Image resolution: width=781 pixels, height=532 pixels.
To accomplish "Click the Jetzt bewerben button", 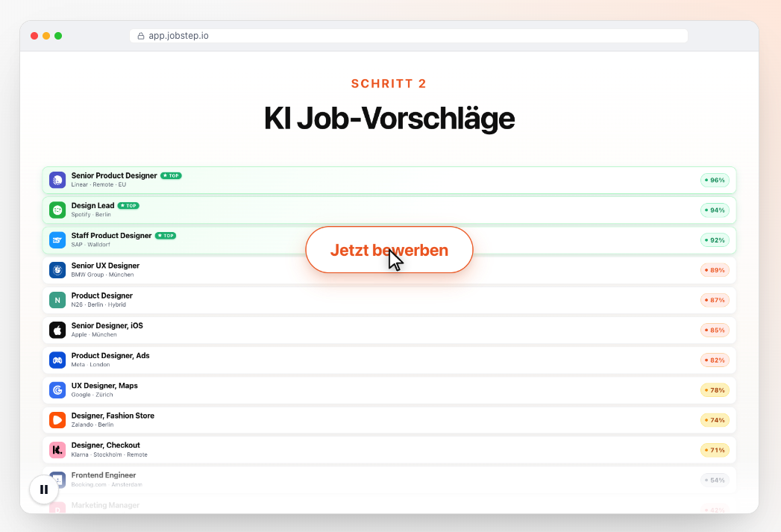I will [389, 249].
